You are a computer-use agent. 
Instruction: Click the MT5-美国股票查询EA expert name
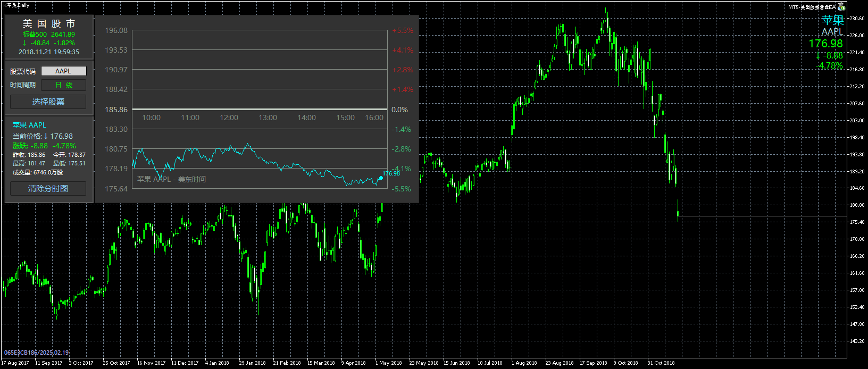pyautogui.click(x=812, y=7)
